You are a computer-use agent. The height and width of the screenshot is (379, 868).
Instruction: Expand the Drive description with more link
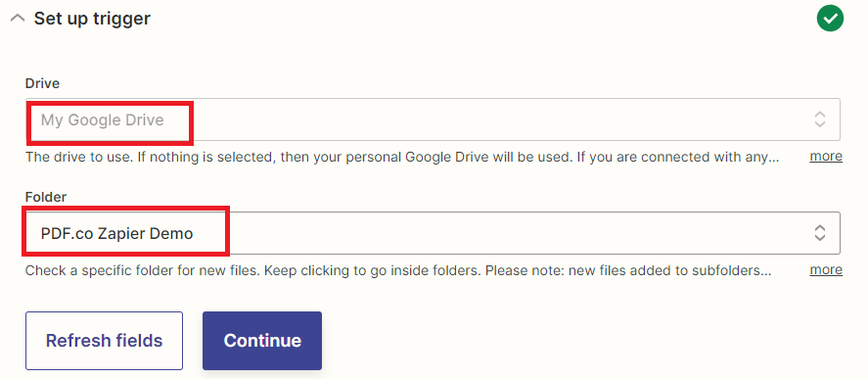pyautogui.click(x=826, y=157)
